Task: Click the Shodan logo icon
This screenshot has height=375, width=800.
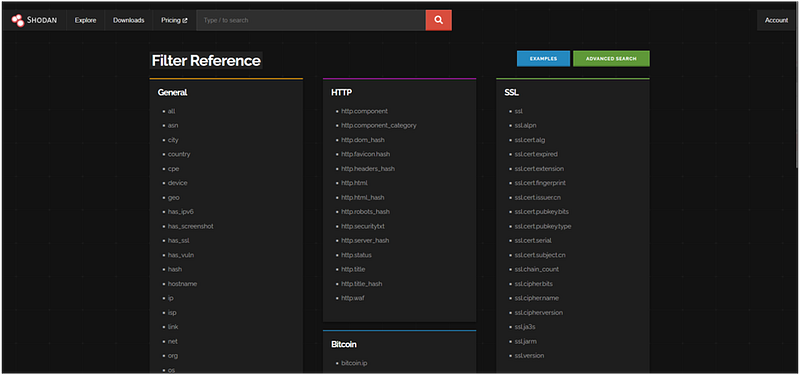Action: click(x=18, y=20)
